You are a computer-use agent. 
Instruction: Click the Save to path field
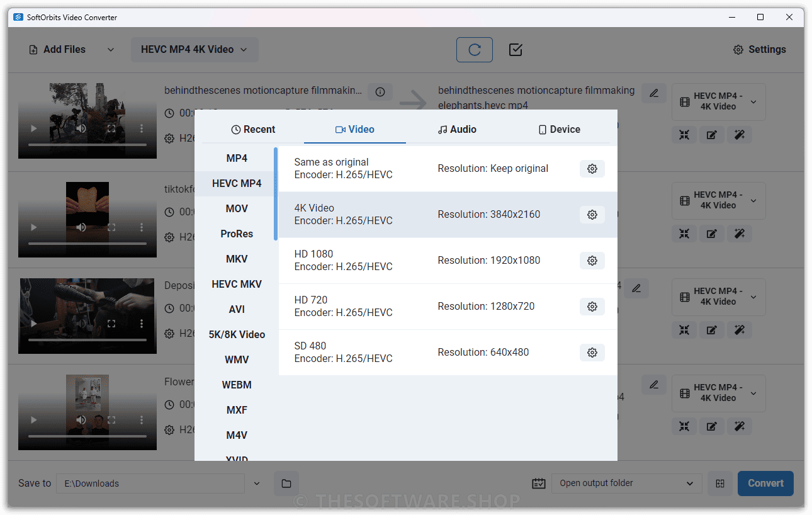pos(150,484)
